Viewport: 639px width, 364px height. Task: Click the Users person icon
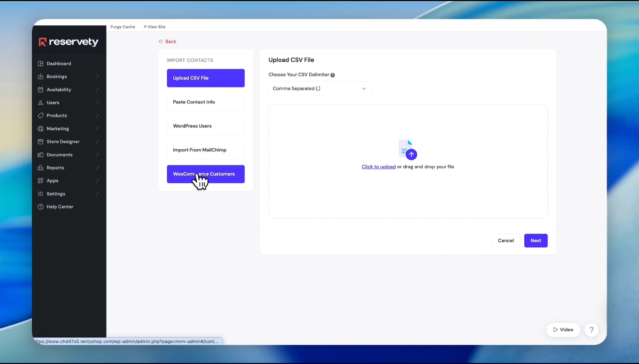click(40, 102)
